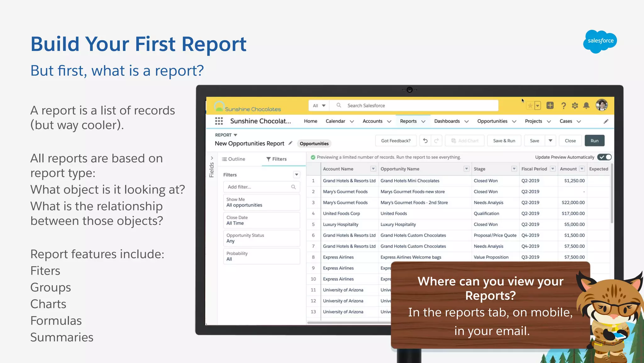Open the Opportunities nav tab
This screenshot has height=363, width=644.
point(492,121)
